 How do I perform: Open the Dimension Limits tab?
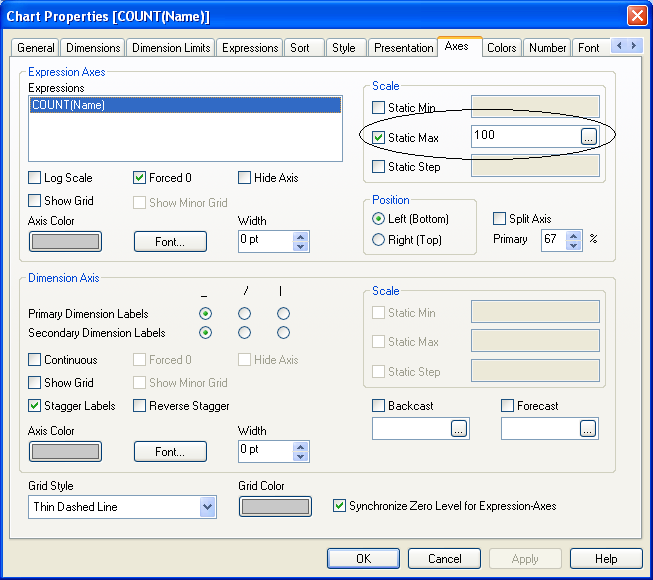point(171,48)
